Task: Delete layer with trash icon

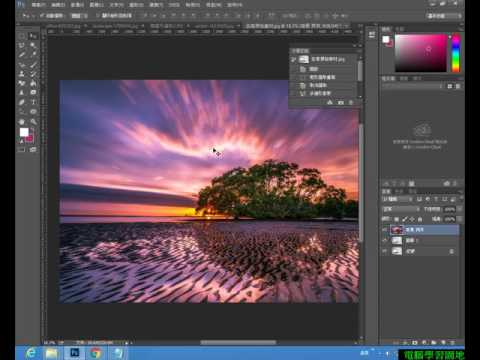Action: (x=452, y=342)
